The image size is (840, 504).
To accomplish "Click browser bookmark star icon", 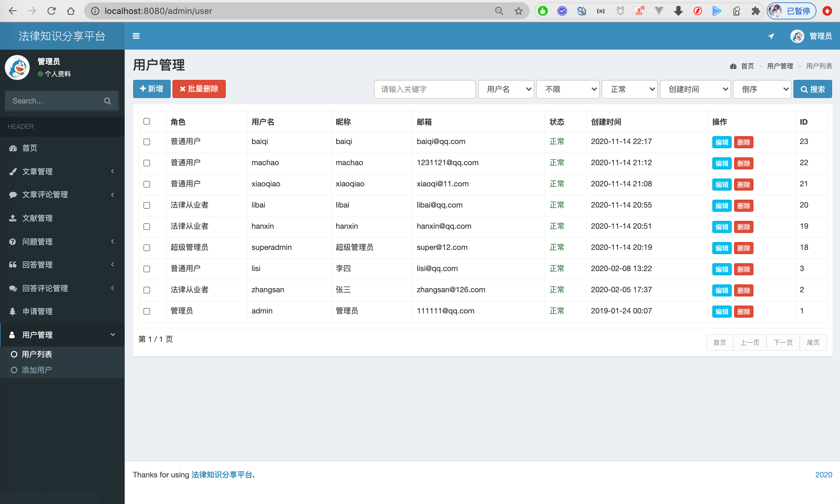I will (518, 11).
